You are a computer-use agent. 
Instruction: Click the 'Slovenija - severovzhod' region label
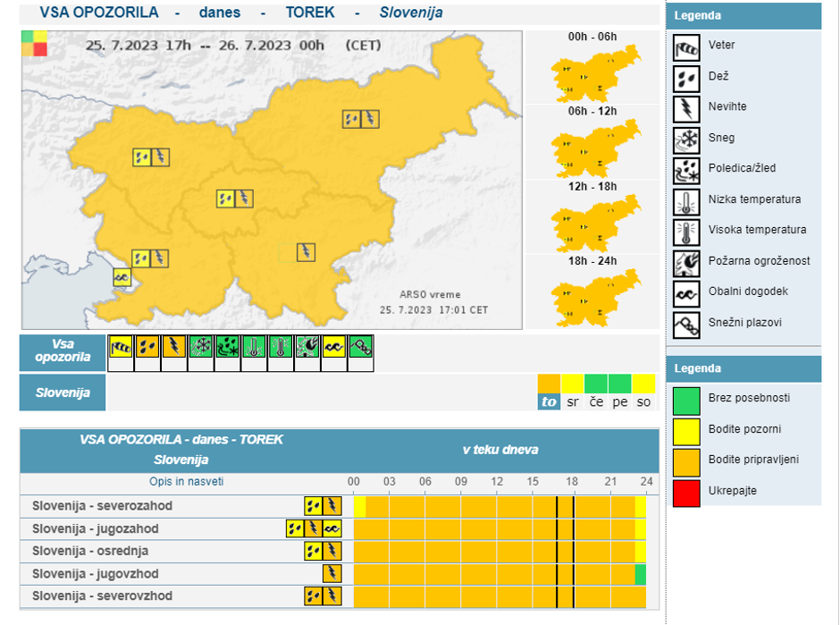(103, 595)
